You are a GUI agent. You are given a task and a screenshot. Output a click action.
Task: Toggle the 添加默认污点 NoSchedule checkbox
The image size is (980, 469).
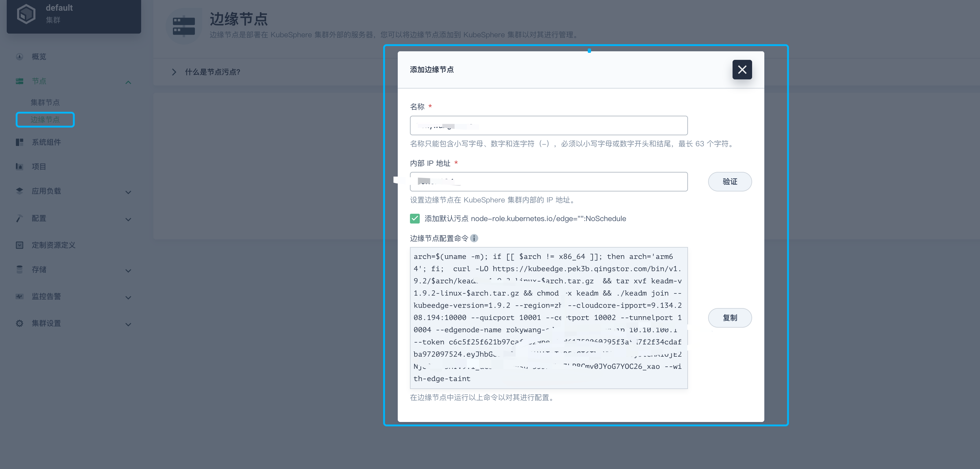415,219
